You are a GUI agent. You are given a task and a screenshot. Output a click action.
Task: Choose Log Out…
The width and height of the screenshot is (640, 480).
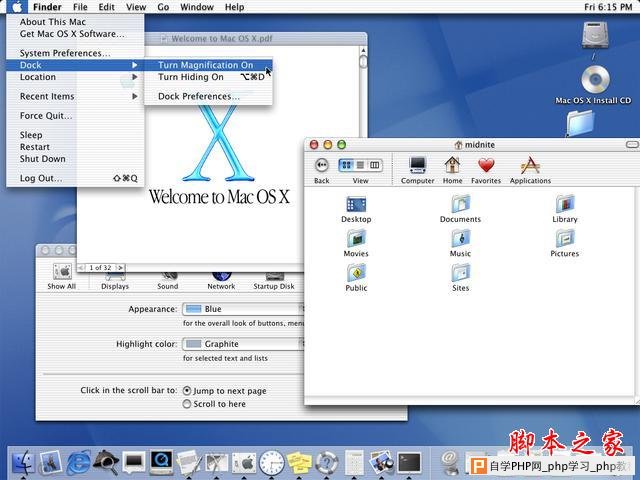click(75, 178)
